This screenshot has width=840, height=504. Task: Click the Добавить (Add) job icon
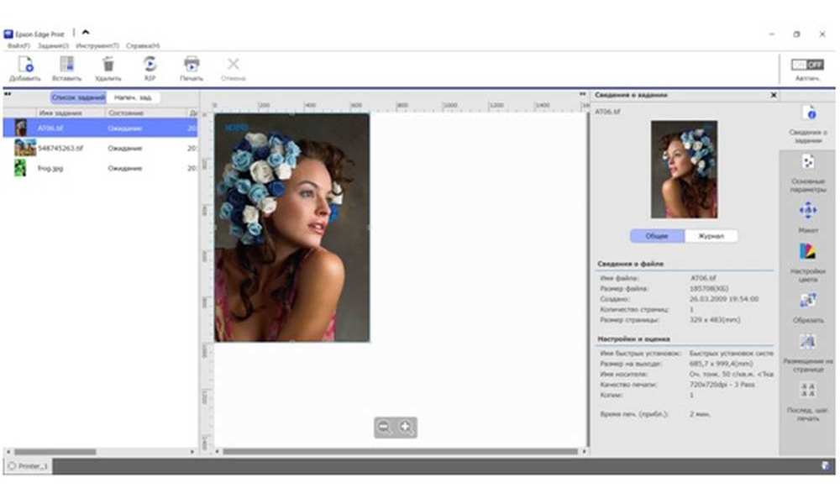pos(24,65)
